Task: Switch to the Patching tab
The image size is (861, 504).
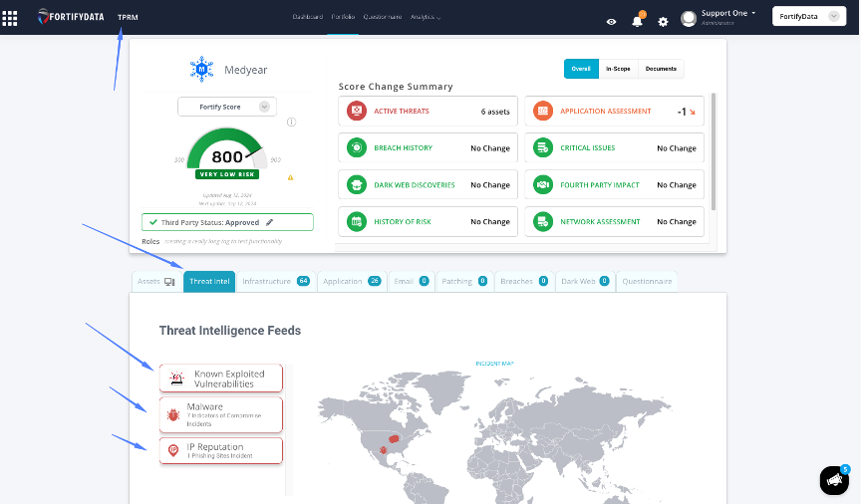Action: pyautogui.click(x=464, y=281)
